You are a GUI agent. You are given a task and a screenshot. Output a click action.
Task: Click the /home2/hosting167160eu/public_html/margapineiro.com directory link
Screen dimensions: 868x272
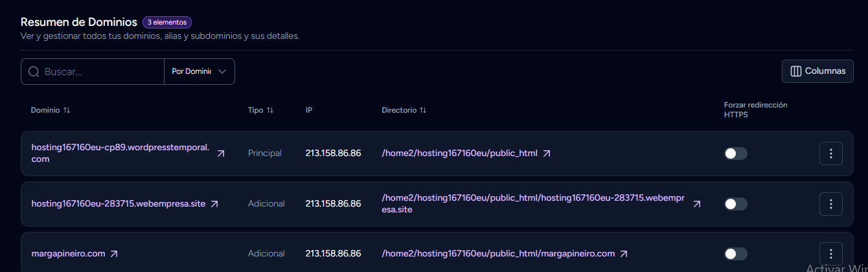click(497, 254)
